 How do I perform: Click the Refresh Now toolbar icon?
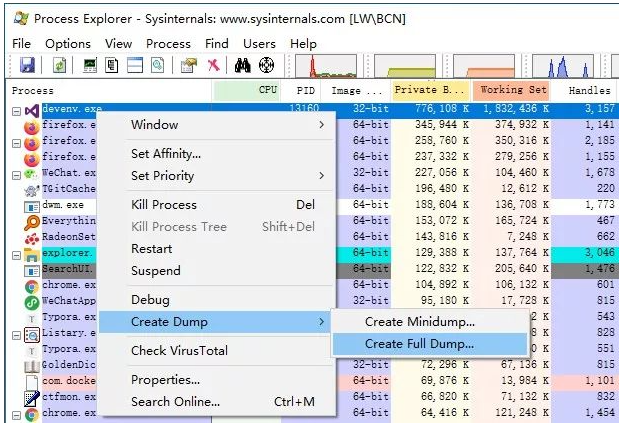[59, 65]
